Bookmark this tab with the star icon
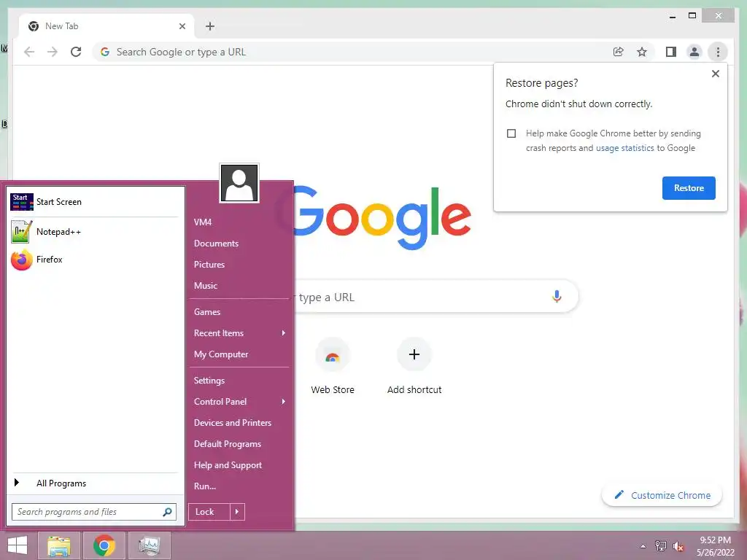747x560 pixels. pyautogui.click(x=642, y=52)
